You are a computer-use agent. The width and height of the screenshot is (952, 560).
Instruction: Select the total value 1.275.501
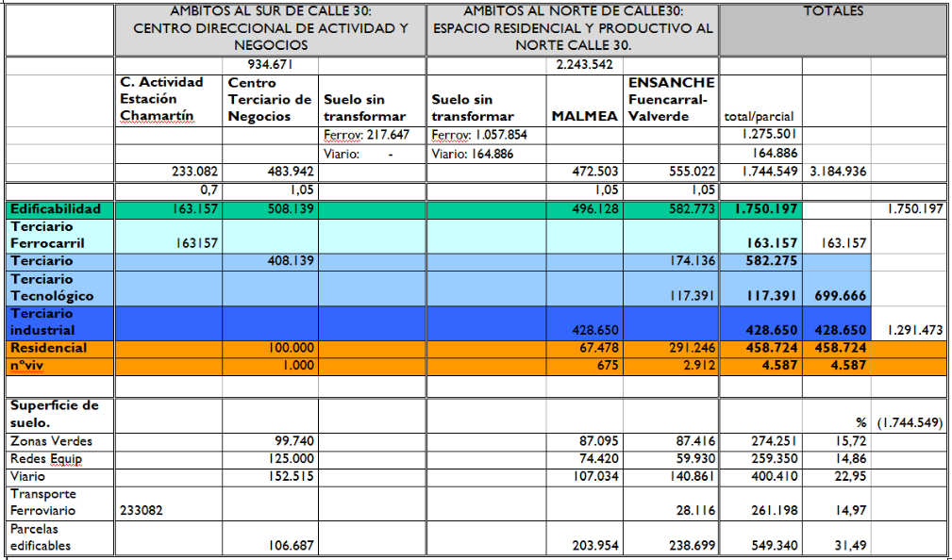click(x=770, y=134)
